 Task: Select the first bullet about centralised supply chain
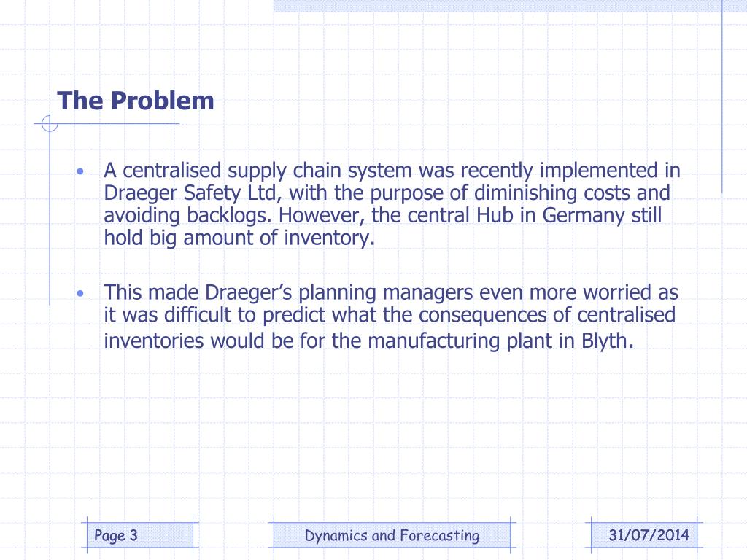click(392, 204)
